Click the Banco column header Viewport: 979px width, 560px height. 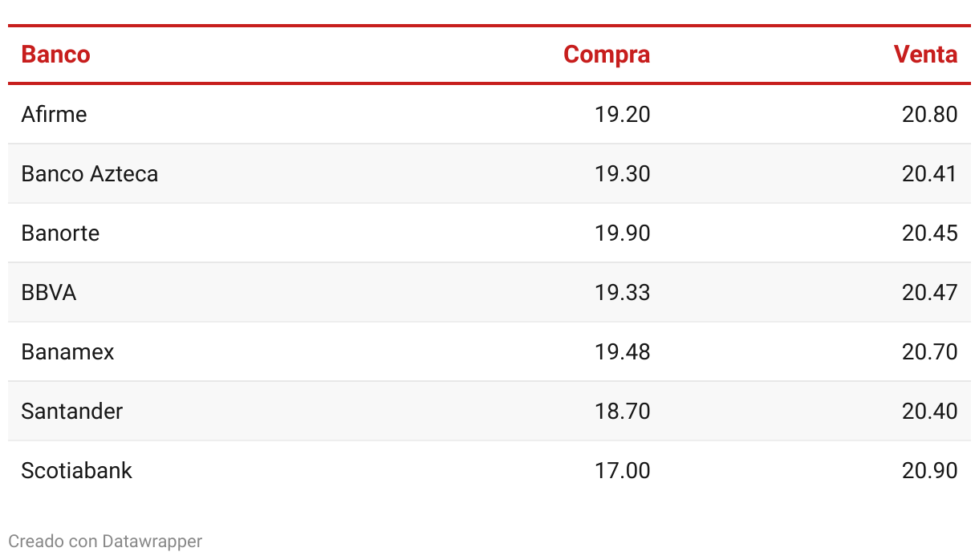[55, 55]
